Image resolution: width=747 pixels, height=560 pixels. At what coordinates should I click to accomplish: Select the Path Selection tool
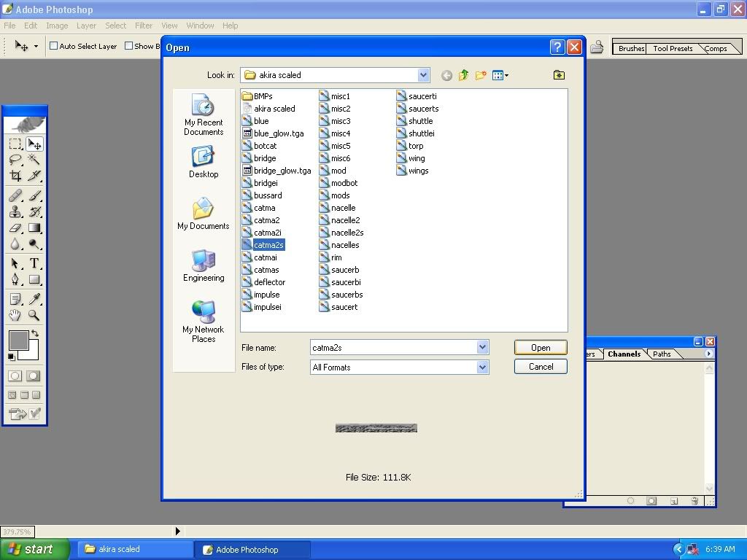pos(15,263)
